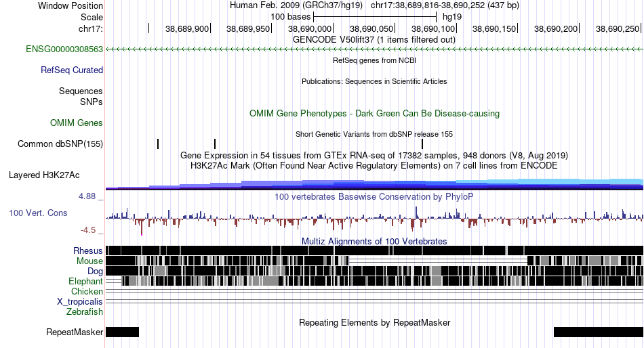Click the chr17: base position label
The height and width of the screenshot is (348, 644).
point(90,28)
